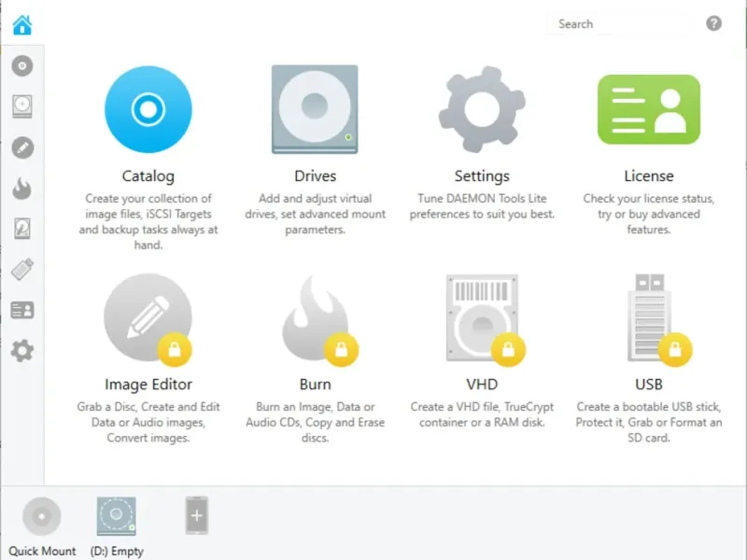
Task: Go to the Home screen via house icon
Action: point(22,25)
